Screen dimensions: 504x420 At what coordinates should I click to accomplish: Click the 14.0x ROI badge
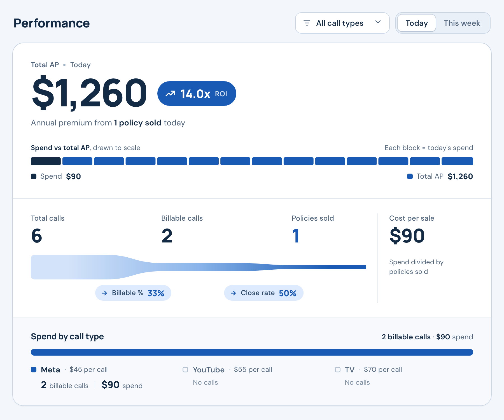(x=197, y=94)
